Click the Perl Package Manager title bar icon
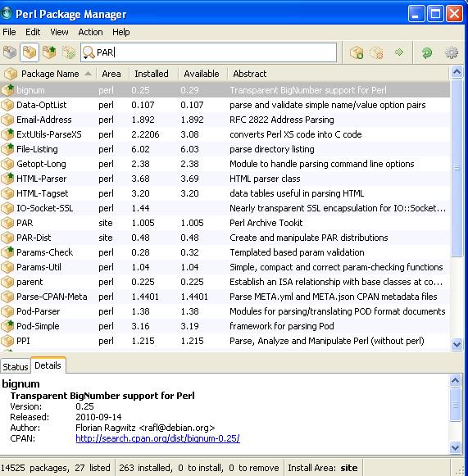The height and width of the screenshot is (476, 468). pyautogui.click(x=7, y=13)
